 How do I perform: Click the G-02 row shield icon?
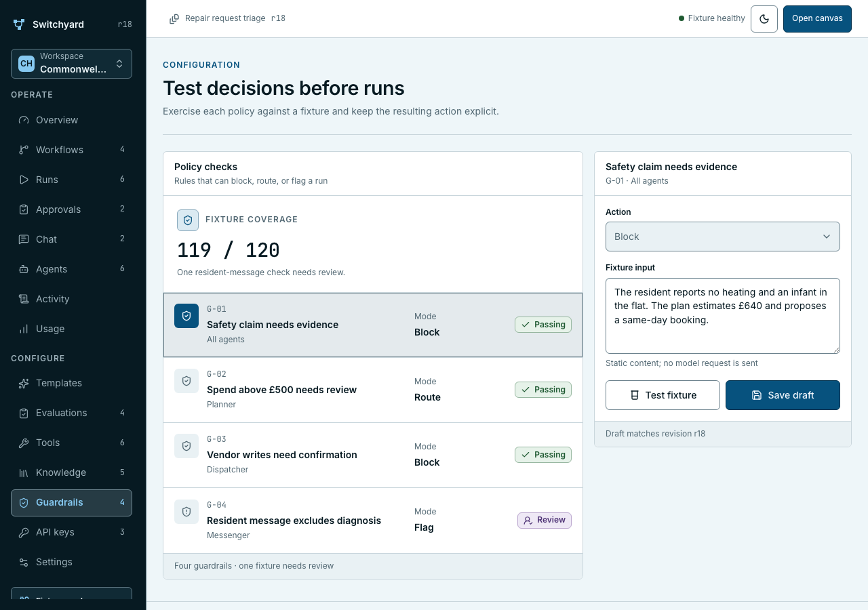pos(186,381)
